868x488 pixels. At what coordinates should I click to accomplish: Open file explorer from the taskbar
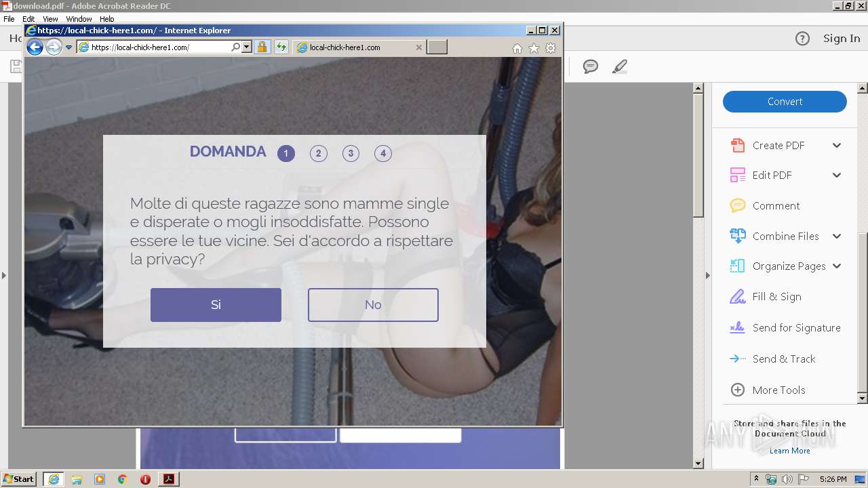(77, 479)
